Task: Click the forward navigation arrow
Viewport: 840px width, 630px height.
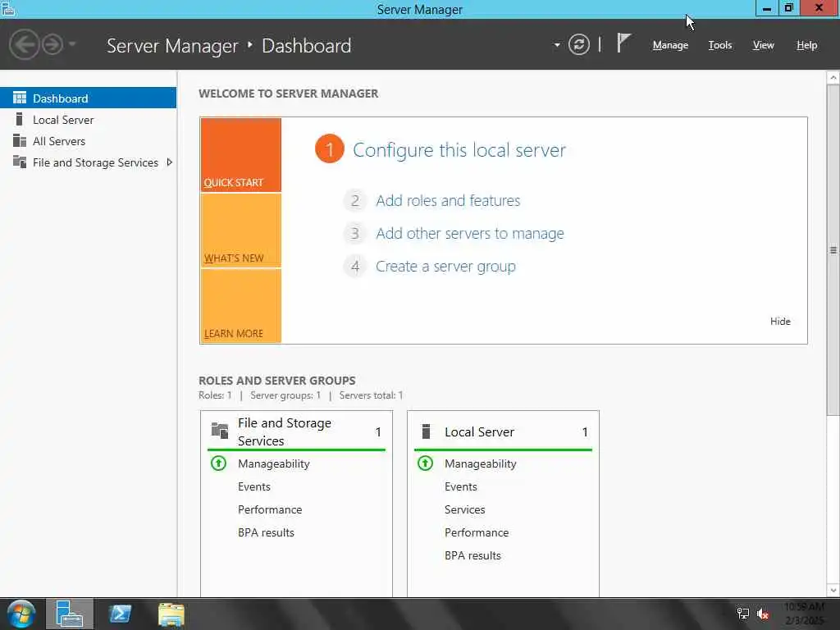Action: pos(52,44)
